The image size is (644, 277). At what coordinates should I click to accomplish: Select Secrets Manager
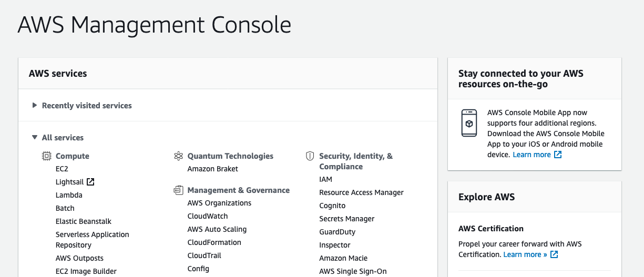tap(347, 219)
